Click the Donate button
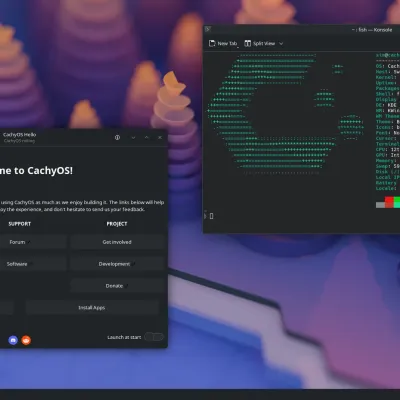This screenshot has height=400, width=400. point(117,286)
